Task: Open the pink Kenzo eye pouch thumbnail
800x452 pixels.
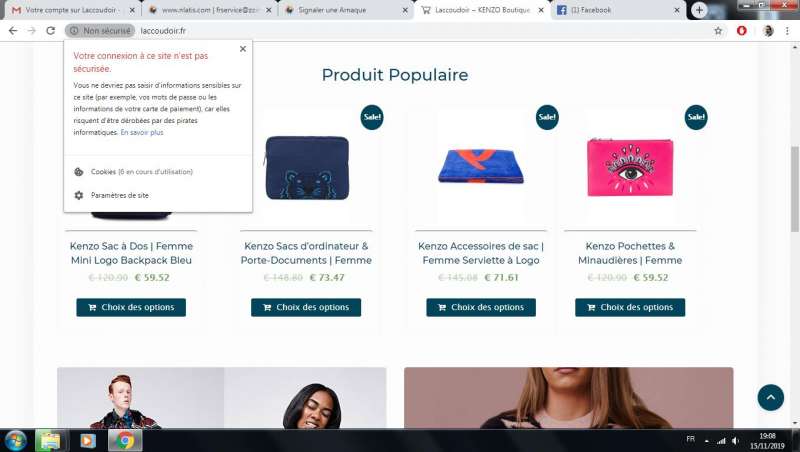Action: (630, 167)
